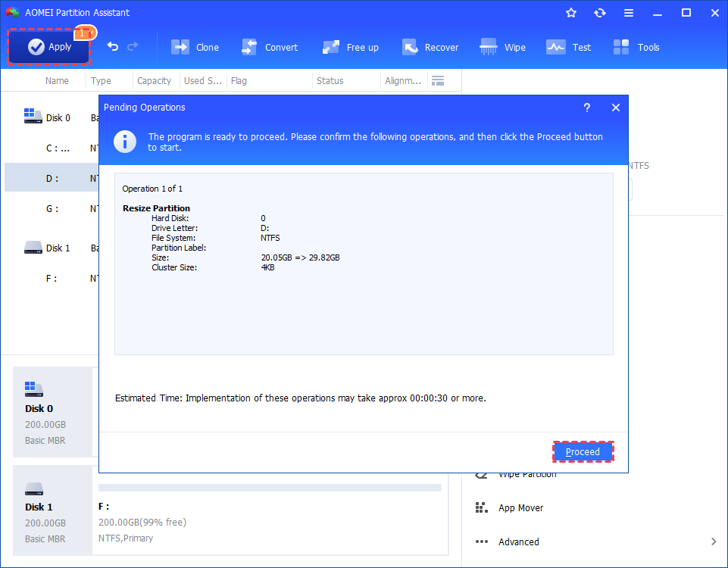The image size is (728, 568).
Task: Open the Free up tool
Action: (351, 47)
